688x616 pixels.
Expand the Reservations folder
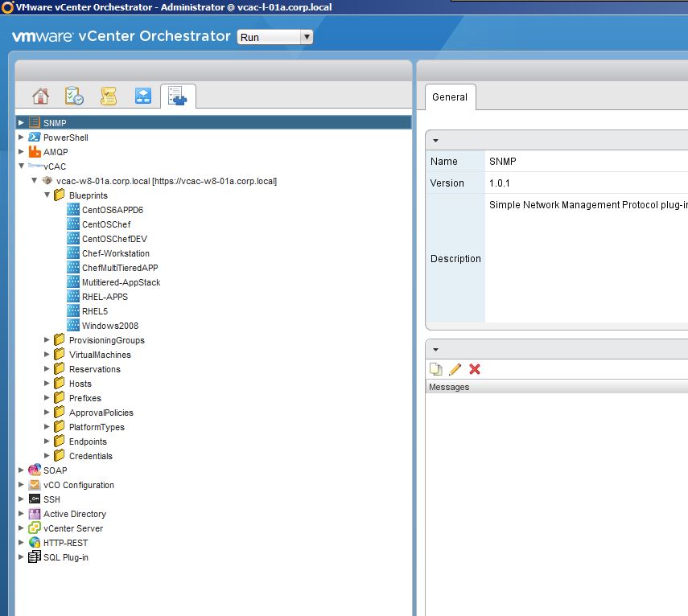[47, 369]
